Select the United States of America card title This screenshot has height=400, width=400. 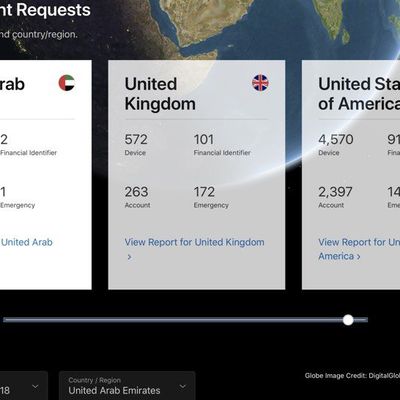pos(359,94)
